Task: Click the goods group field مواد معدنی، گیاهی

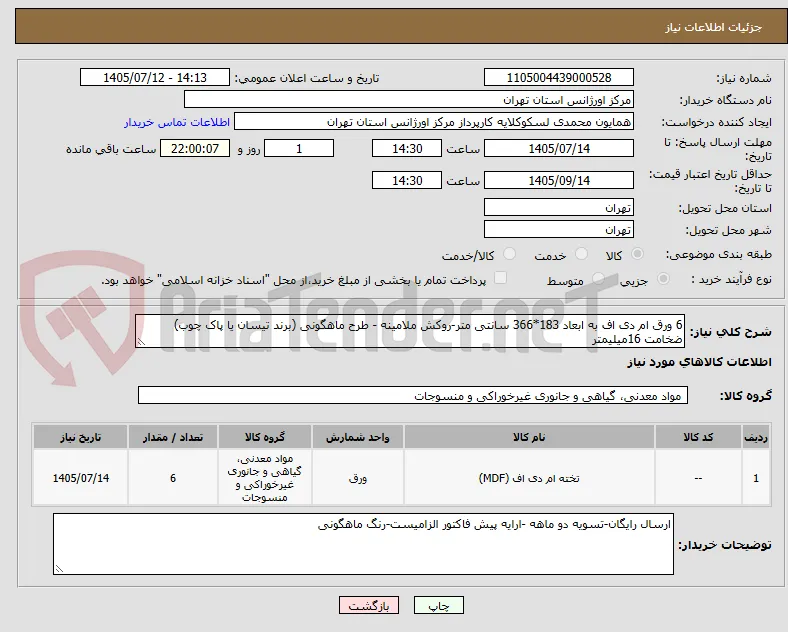Action: (413, 395)
